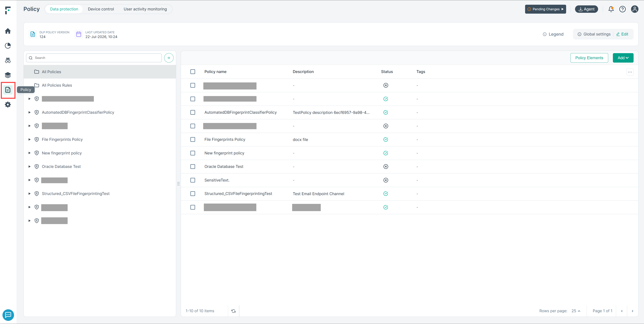Change rows per page dropdown
Screen dimensions: 644x324
pyautogui.click(x=576, y=311)
